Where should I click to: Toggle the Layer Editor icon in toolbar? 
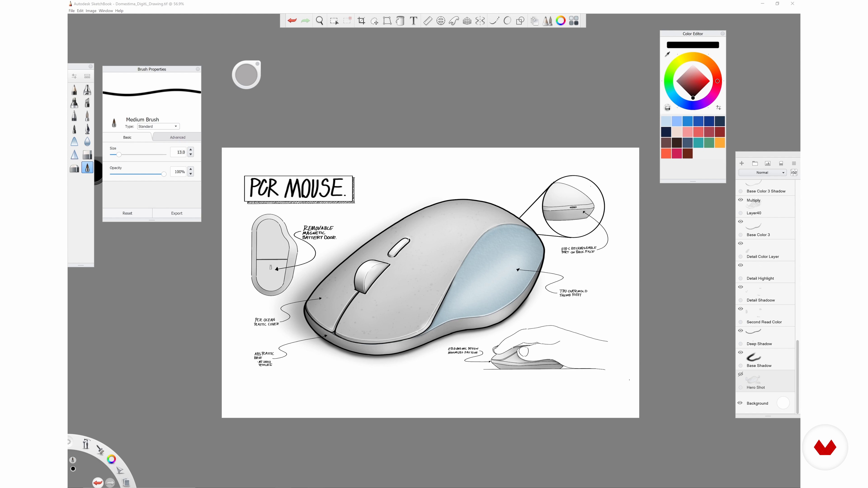534,21
